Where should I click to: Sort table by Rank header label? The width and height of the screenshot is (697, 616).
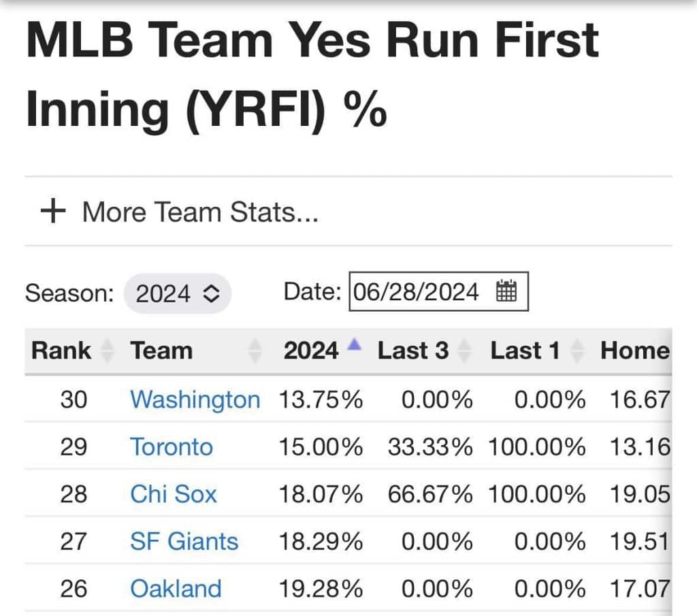point(61,351)
